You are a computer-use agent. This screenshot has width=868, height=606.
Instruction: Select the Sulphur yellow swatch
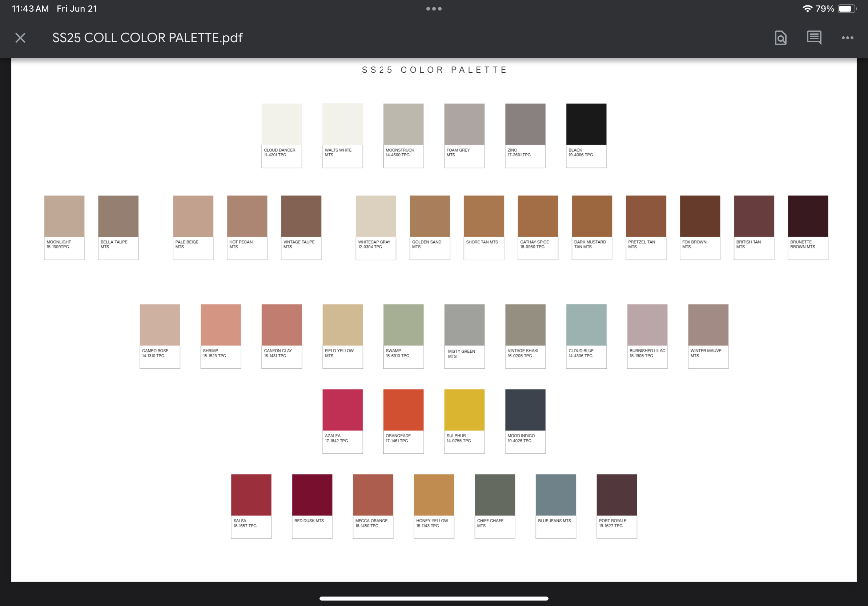click(x=464, y=410)
